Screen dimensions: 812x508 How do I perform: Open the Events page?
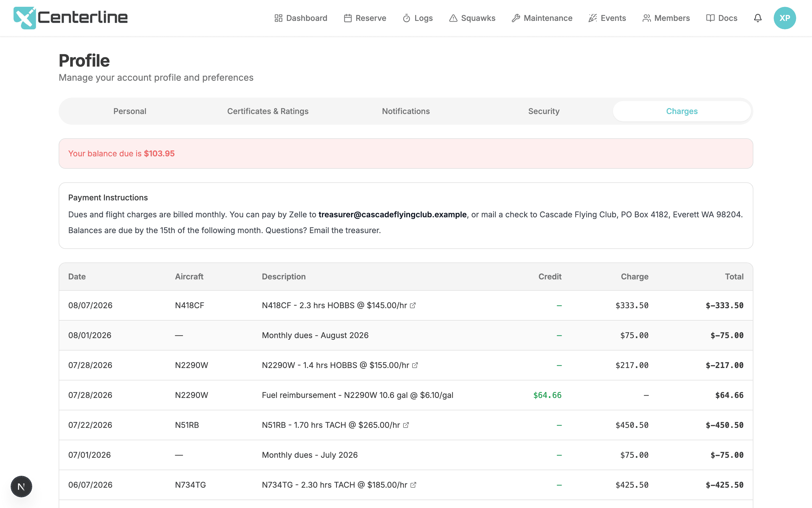(607, 18)
